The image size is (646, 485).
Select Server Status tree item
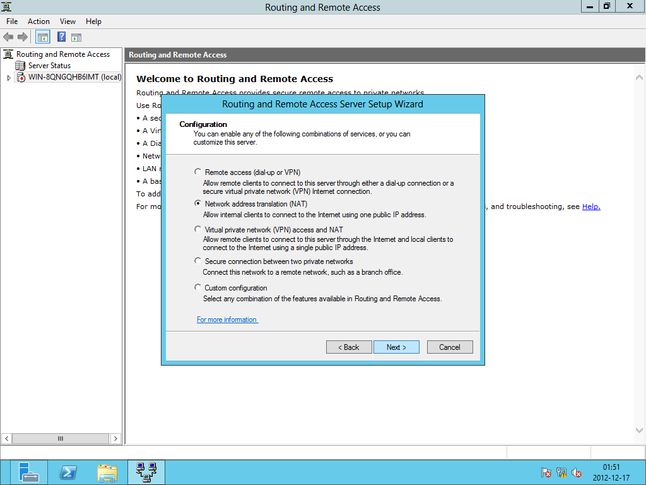[x=49, y=66]
